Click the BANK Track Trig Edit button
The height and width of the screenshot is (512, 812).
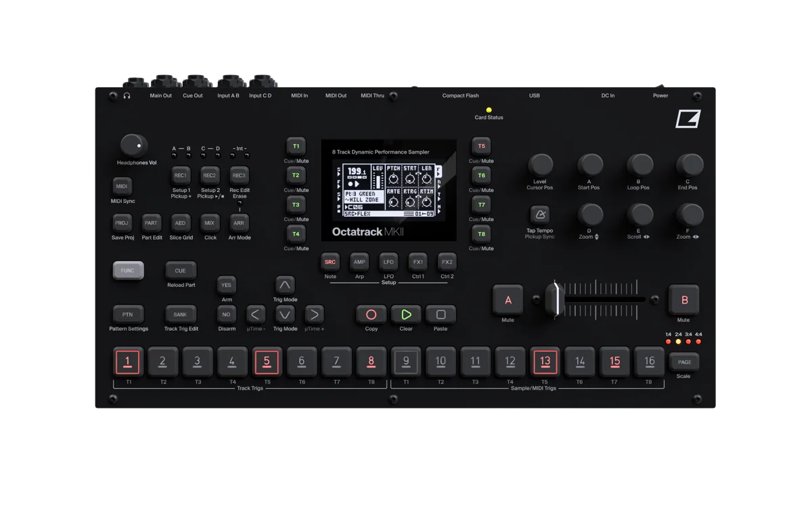181,315
